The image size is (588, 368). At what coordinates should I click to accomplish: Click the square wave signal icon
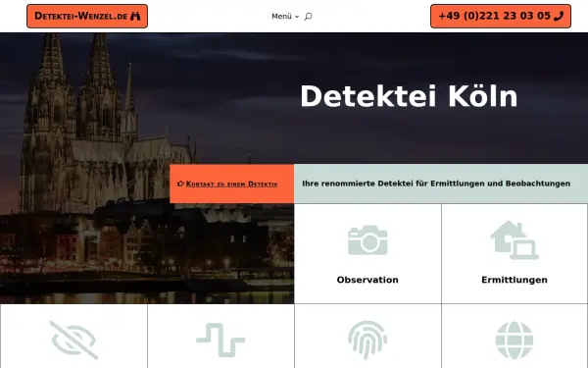tap(220, 340)
